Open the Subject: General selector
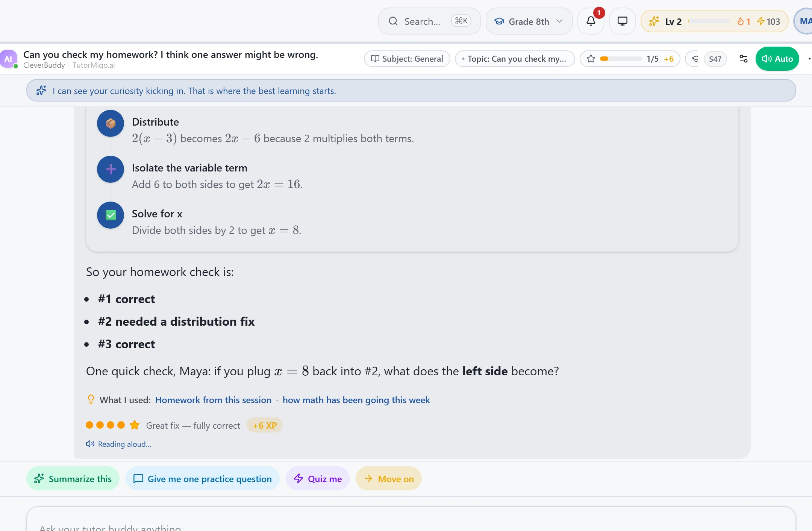 coord(407,59)
